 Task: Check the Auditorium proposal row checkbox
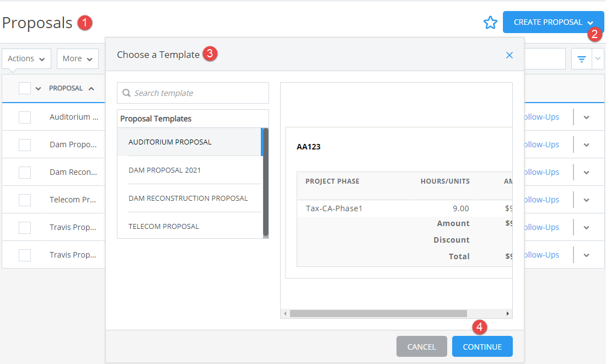click(24, 117)
